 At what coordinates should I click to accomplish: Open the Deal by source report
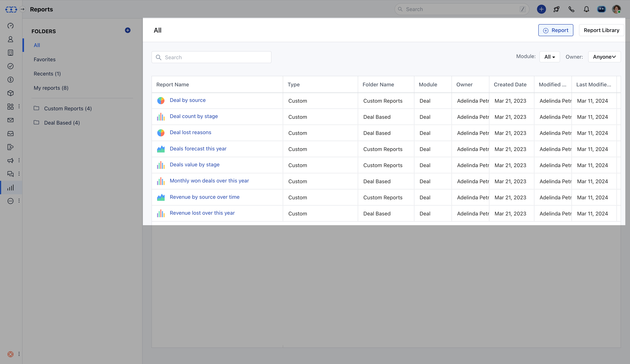click(x=187, y=100)
